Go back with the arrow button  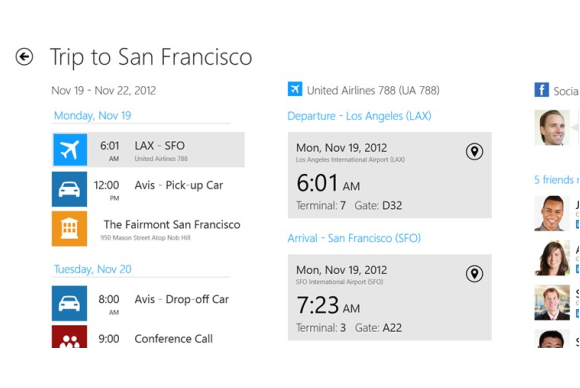(x=24, y=57)
